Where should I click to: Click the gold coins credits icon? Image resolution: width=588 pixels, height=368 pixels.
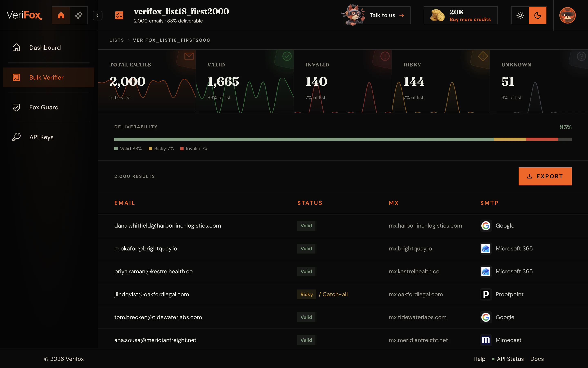(437, 15)
